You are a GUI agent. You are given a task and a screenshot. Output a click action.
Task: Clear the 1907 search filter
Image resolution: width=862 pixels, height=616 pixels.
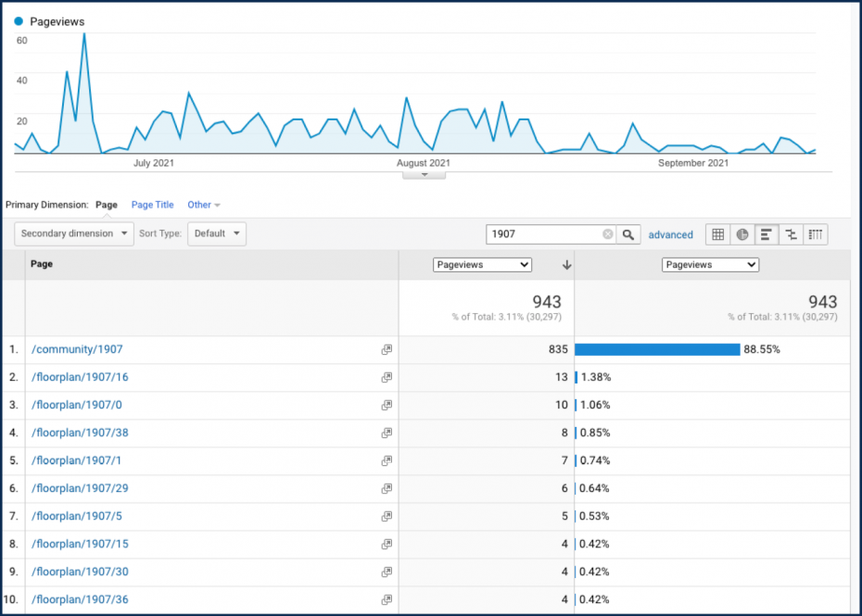(607, 234)
